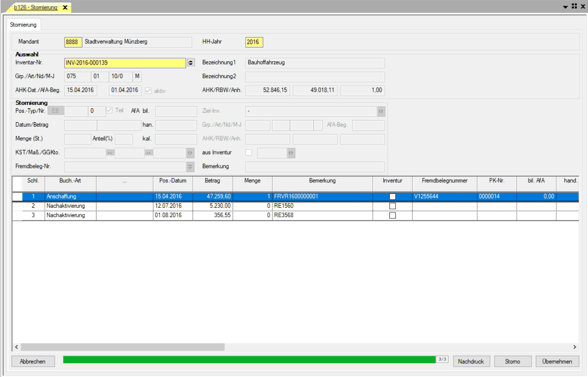Click the Abbrechen button
588x377 pixels.
(x=32, y=361)
